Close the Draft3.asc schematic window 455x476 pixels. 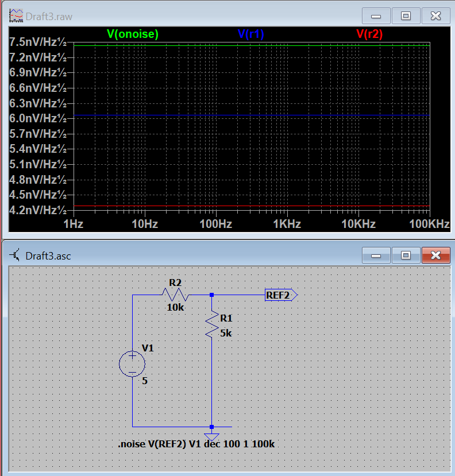(435, 255)
